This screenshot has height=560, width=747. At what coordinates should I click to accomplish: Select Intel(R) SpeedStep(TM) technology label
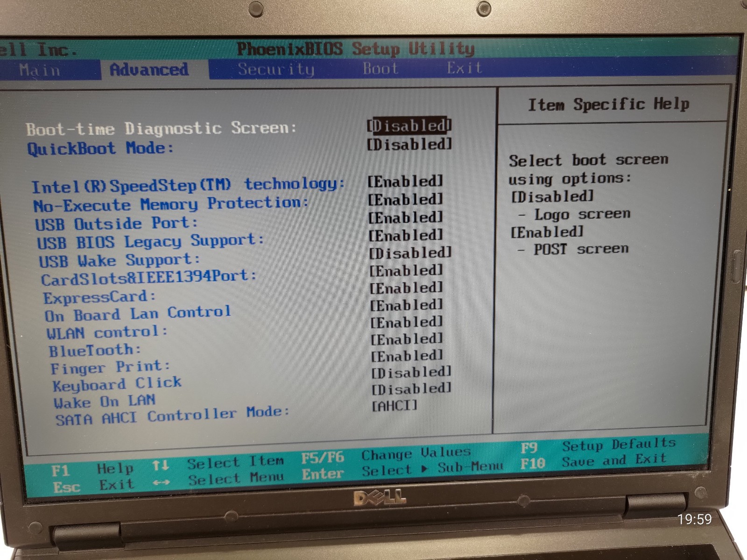[188, 185]
